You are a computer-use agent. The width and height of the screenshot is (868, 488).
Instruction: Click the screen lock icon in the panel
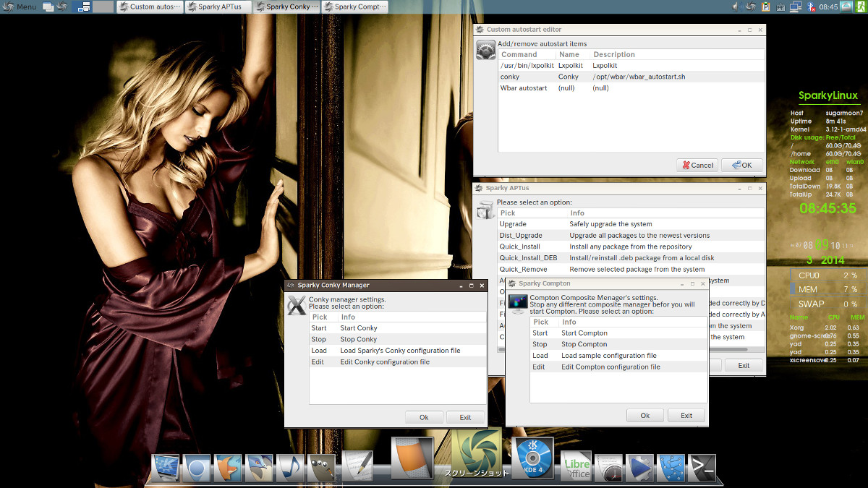(846, 7)
